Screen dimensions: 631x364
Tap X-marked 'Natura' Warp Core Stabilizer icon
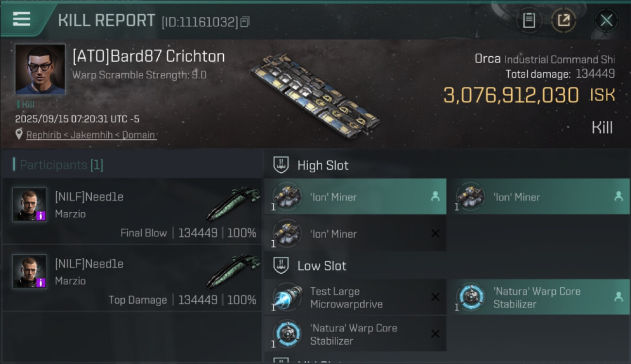tap(287, 334)
